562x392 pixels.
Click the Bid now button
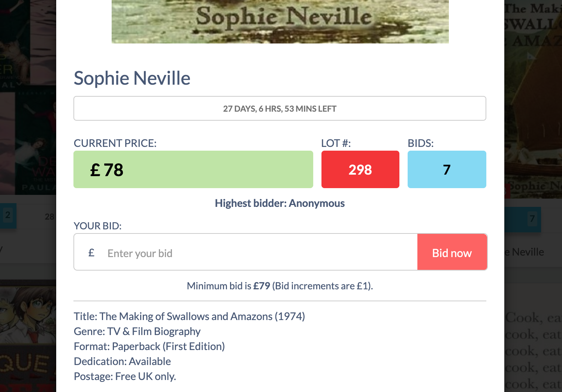coord(452,252)
